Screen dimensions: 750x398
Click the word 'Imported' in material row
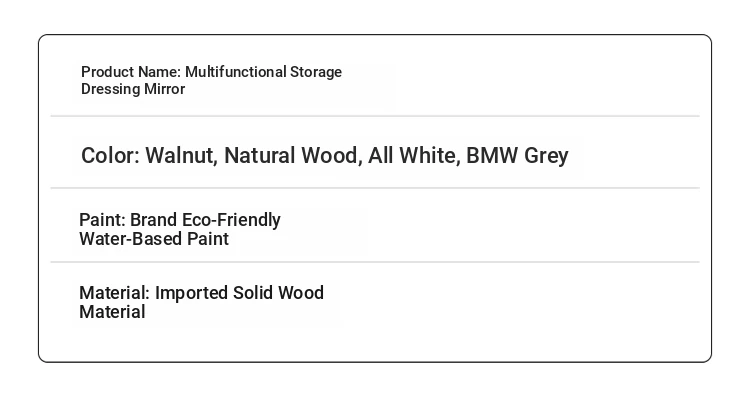pos(191,293)
